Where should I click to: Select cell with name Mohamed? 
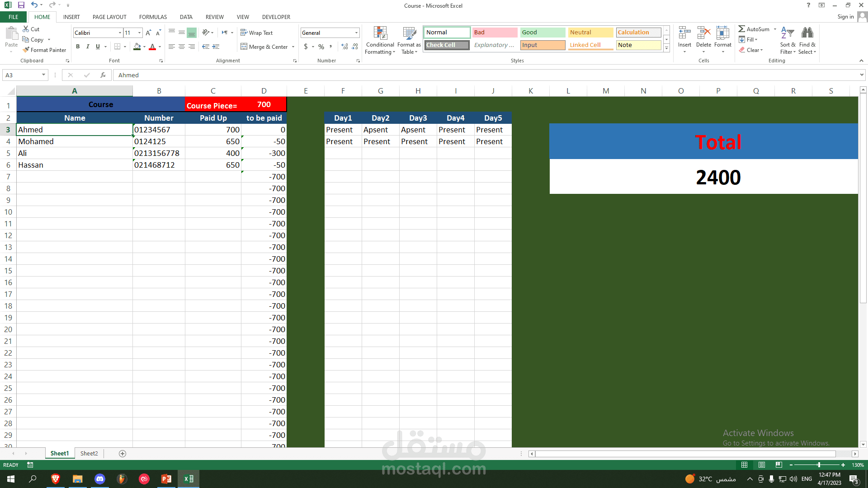pos(74,141)
